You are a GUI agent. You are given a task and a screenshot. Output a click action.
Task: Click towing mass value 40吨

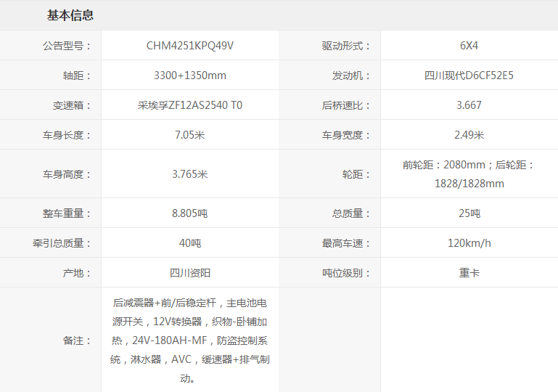coord(190,243)
